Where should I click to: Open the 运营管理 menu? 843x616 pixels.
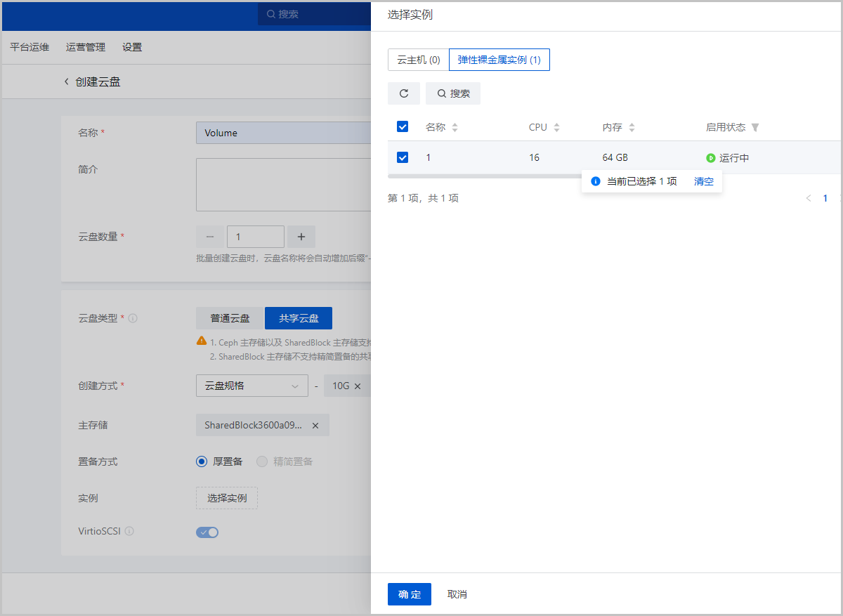point(86,47)
